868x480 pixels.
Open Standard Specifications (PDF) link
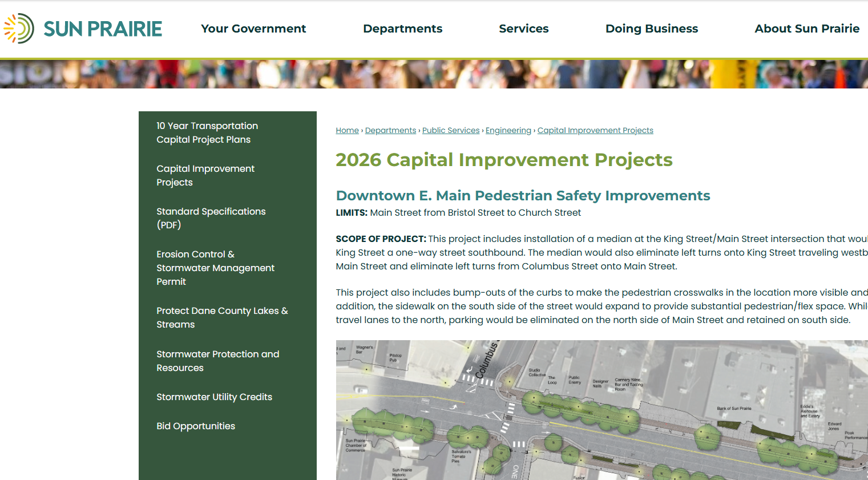click(x=211, y=218)
